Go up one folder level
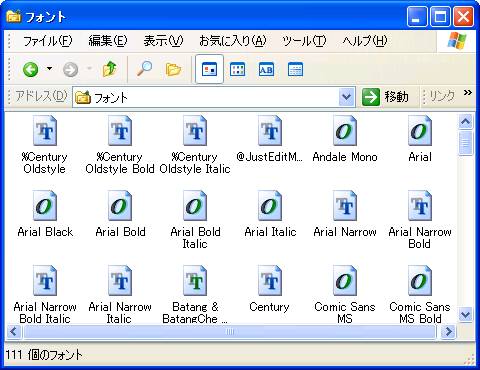This screenshot has width=480, height=370. [110, 69]
